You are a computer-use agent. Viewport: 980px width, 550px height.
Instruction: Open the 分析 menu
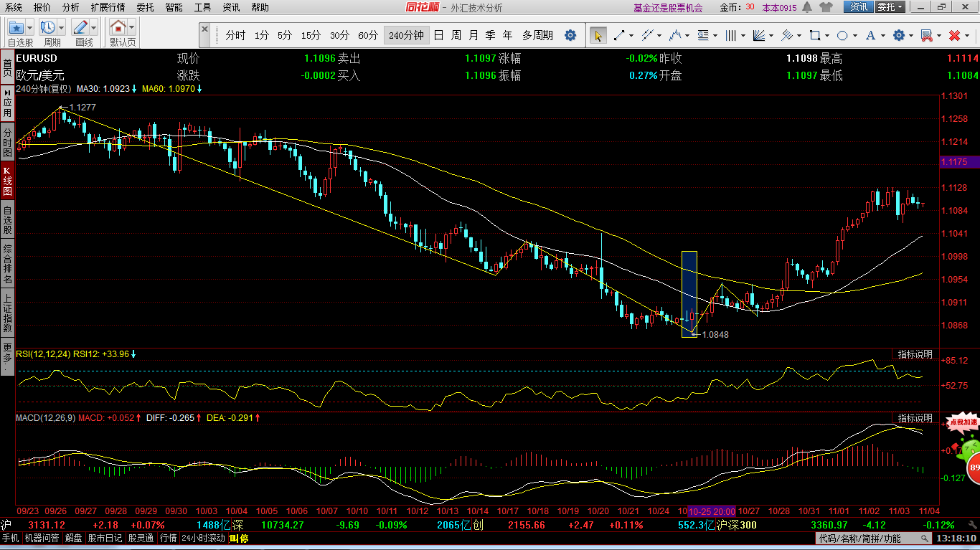pyautogui.click(x=71, y=7)
